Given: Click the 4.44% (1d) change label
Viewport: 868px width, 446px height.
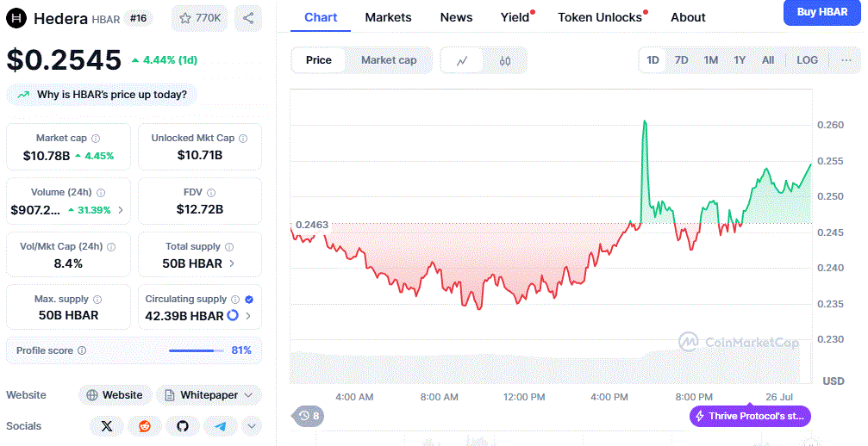Looking at the screenshot, I should [x=165, y=60].
